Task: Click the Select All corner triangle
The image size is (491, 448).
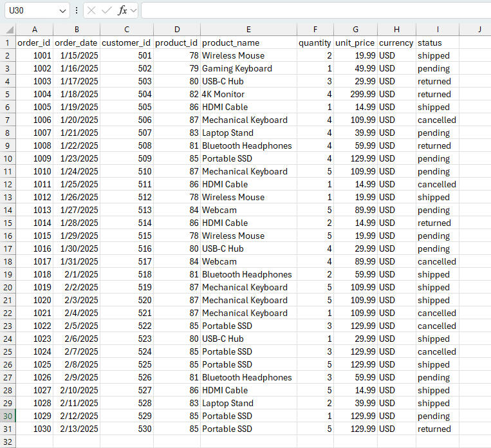Action: 10,30
